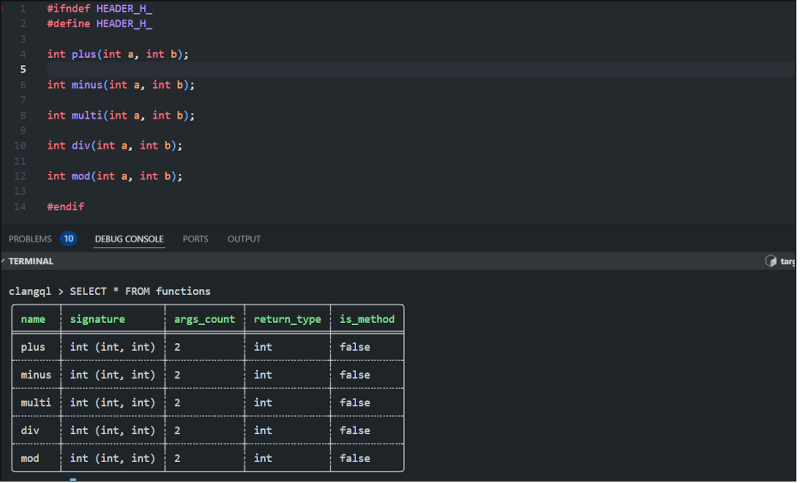Open the OUTPUT panel tab
This screenshot has width=800, height=483.
[x=244, y=239]
